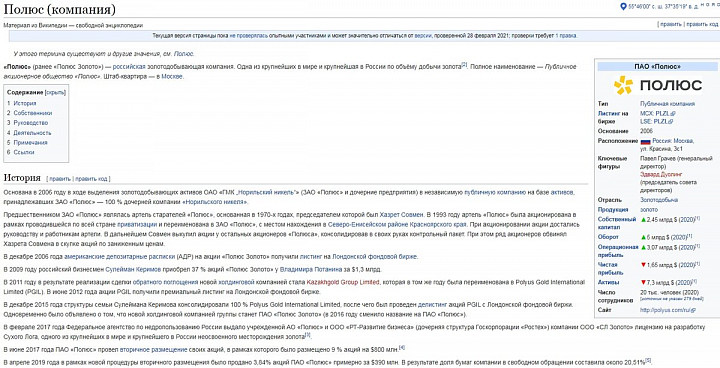
Task: Jump to '3 Руководство' in contents
Action: 27,123
